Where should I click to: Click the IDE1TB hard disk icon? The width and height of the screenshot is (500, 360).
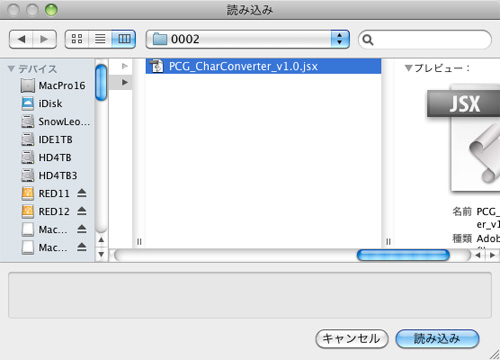[28, 139]
